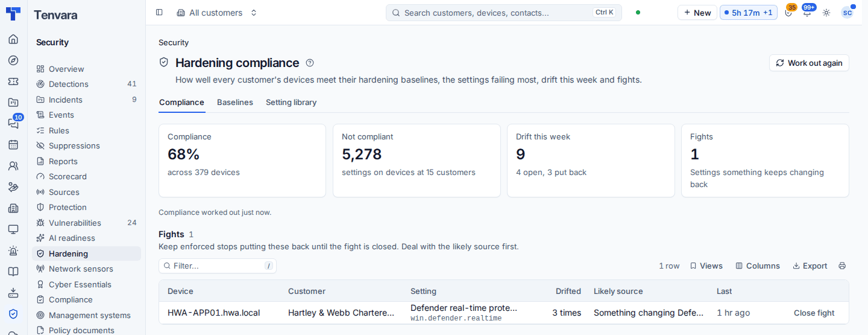The width and height of the screenshot is (868, 335).
Task: Click the New button in top bar
Action: [697, 13]
